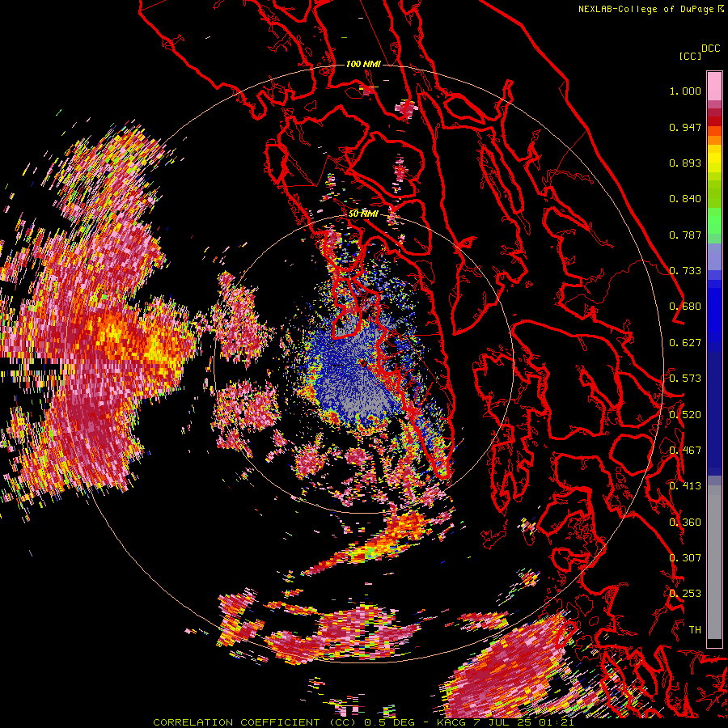Click the 0.893 color scale value

[685, 163]
